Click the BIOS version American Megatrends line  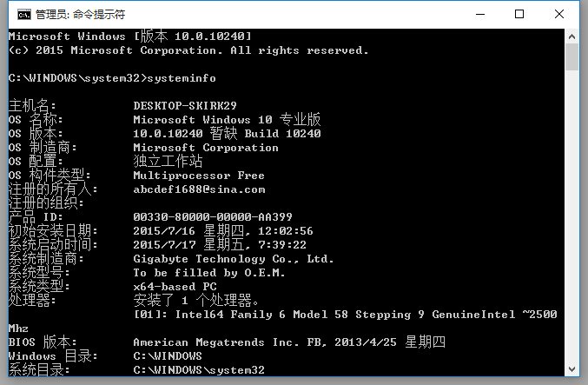[288, 342]
